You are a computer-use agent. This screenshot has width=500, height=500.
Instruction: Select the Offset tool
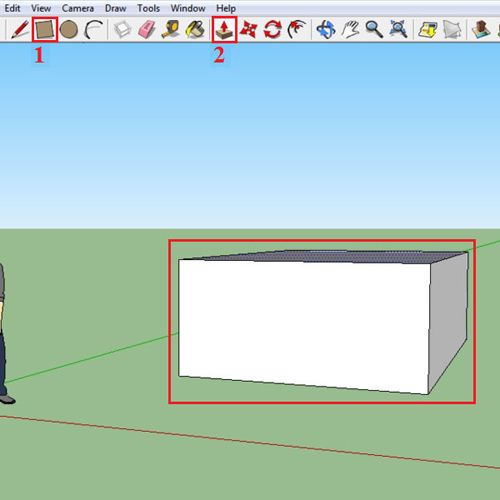coord(297,30)
